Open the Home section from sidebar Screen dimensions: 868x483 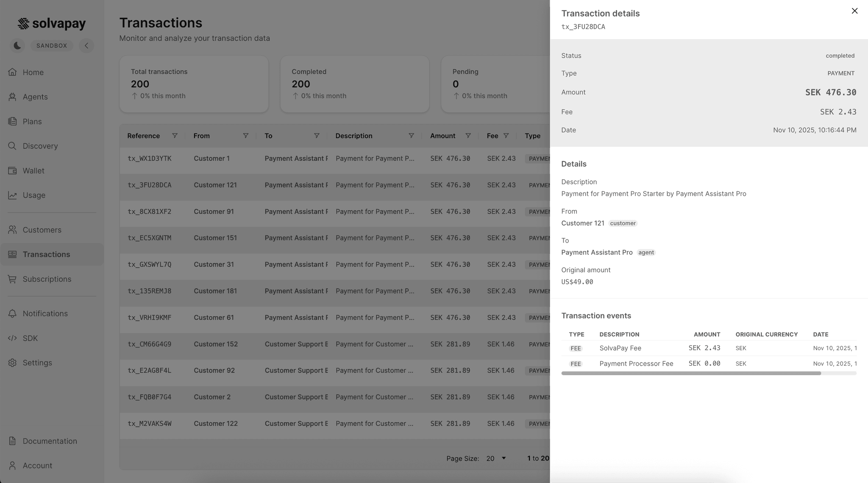coord(33,72)
